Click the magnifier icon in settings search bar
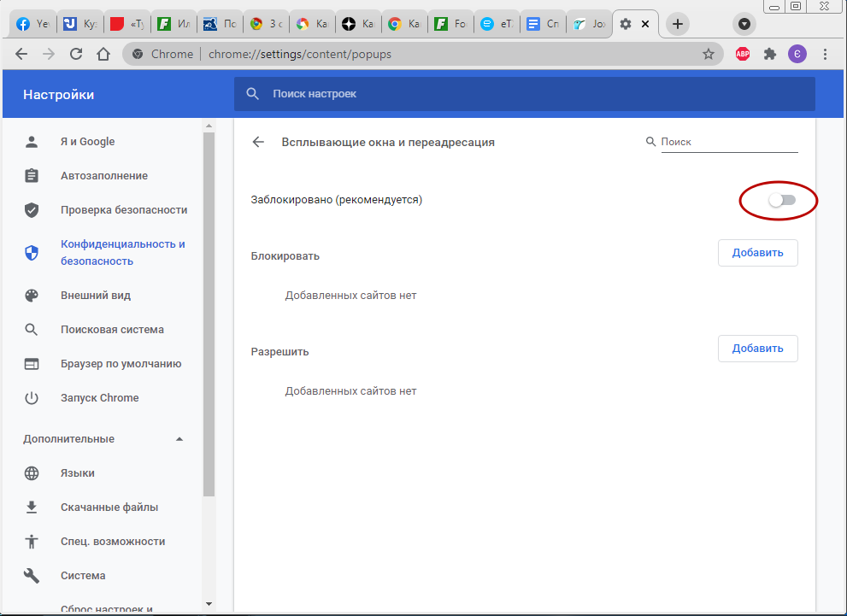 click(x=252, y=94)
